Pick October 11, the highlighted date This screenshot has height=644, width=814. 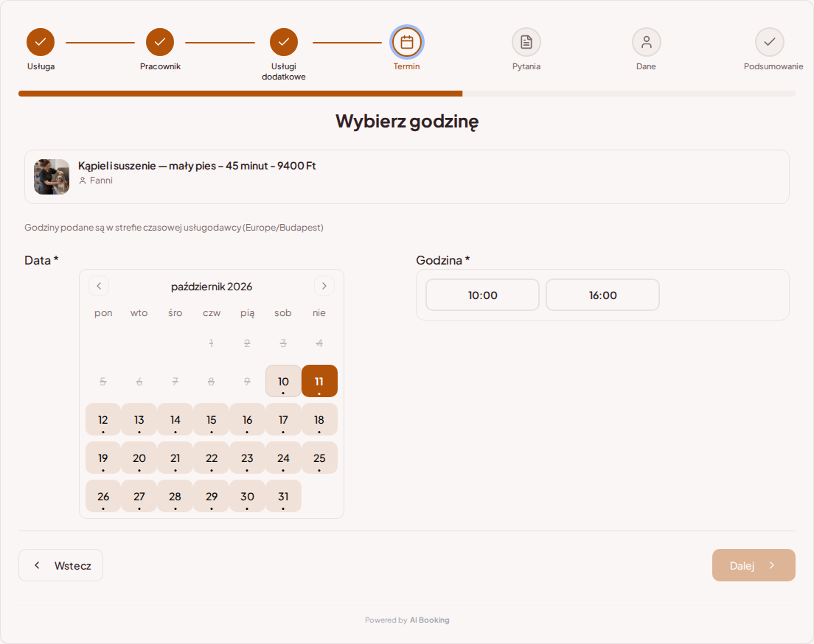[x=319, y=382]
